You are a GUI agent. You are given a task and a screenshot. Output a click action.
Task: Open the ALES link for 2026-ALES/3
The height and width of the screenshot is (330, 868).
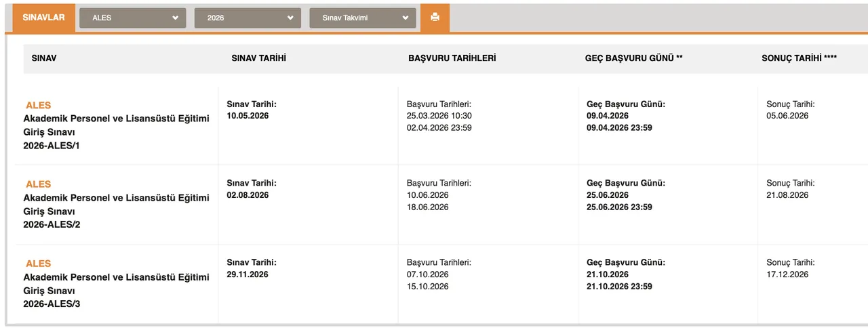[39, 264]
